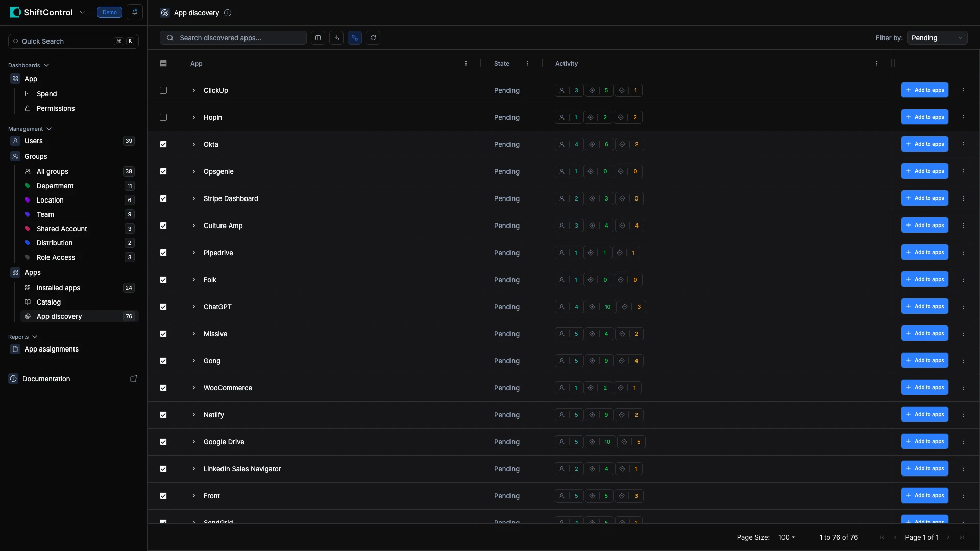Check the ClickUp row checkbox
The image size is (980, 551).
[163, 90]
